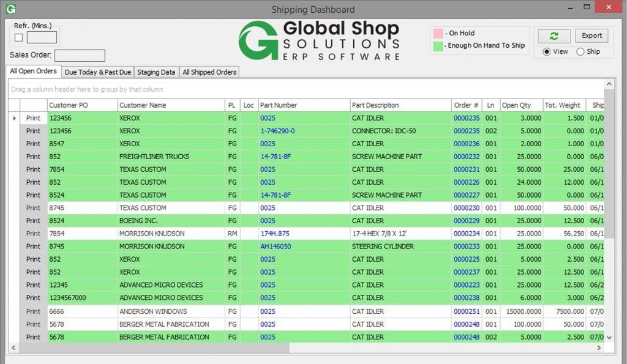Open order number 0000238 link
Image resolution: width=627 pixels, height=364 pixels.
coord(466,298)
